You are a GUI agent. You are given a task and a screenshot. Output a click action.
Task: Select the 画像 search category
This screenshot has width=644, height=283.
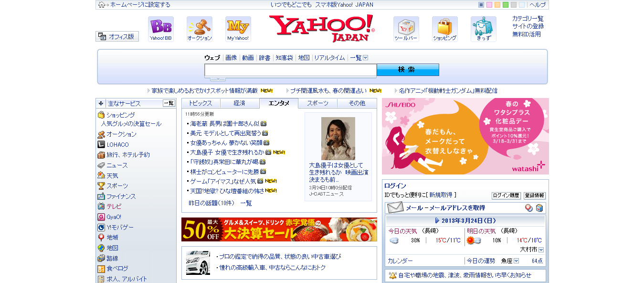tap(231, 58)
